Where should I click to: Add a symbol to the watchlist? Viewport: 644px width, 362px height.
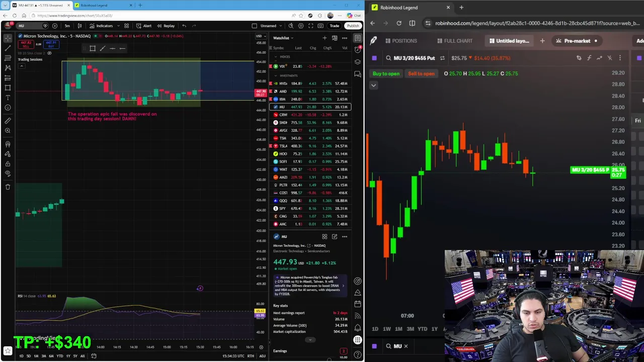[x=325, y=38]
